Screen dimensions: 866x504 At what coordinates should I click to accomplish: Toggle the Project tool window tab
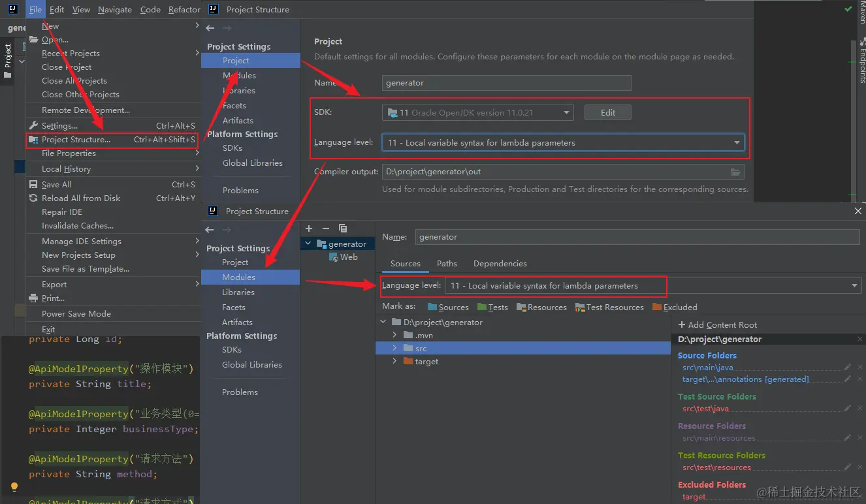tap(8, 60)
